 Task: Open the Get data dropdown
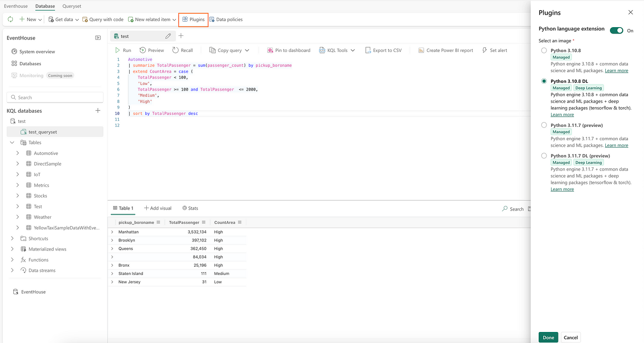point(63,19)
